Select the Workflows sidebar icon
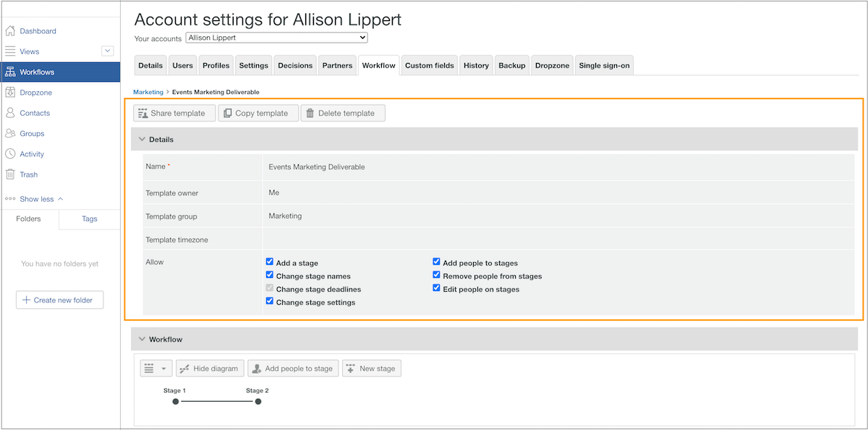 (x=12, y=72)
